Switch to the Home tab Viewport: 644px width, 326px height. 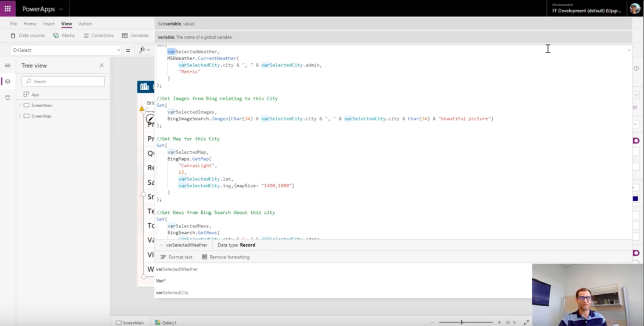pyautogui.click(x=30, y=24)
